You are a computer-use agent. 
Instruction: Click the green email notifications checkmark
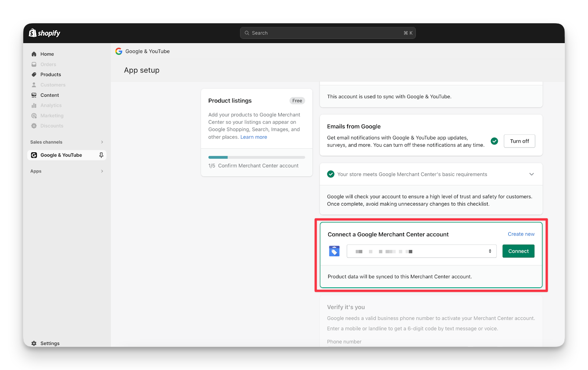pyautogui.click(x=494, y=141)
